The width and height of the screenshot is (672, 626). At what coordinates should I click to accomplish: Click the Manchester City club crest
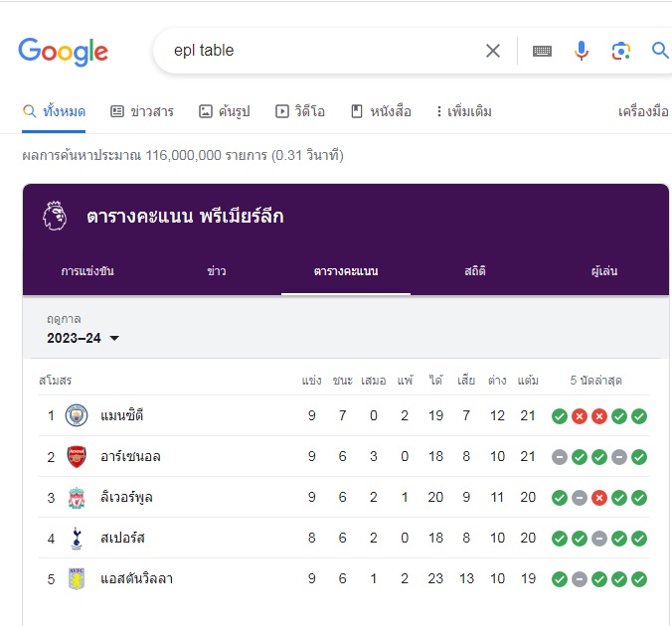[x=77, y=415]
